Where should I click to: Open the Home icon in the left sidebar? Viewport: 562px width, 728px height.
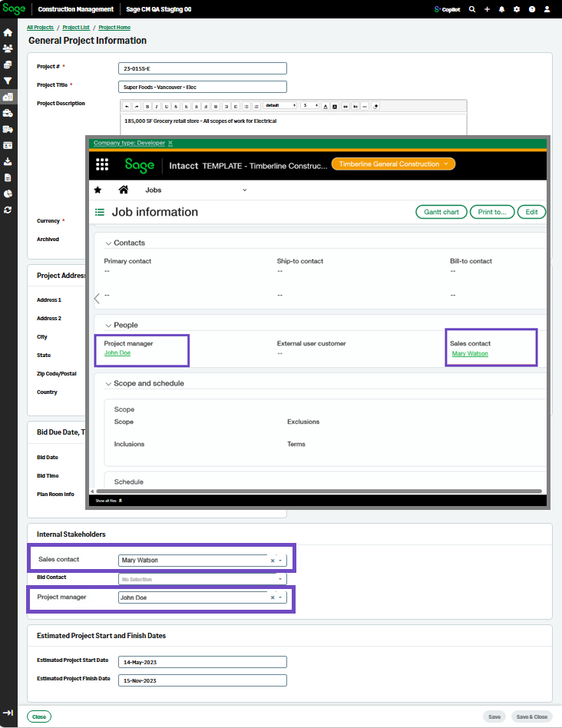(x=8, y=32)
